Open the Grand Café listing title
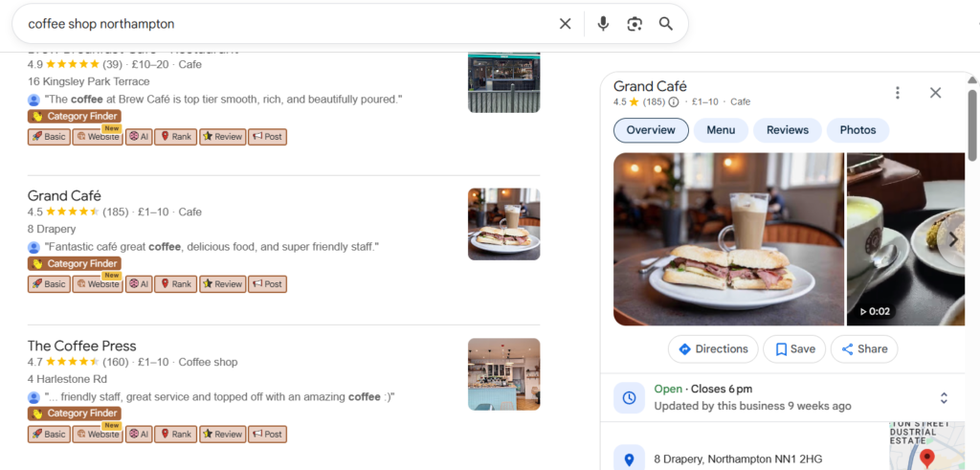Viewport: 980px width, 470px height. tap(64, 195)
